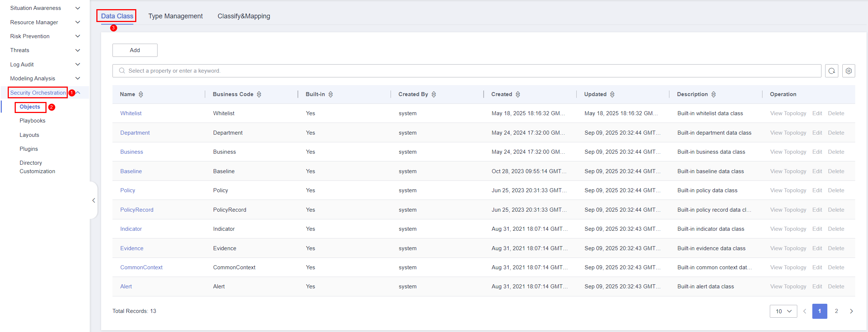The height and width of the screenshot is (332, 868).
Task: Open table settings gear icon
Action: (x=848, y=71)
